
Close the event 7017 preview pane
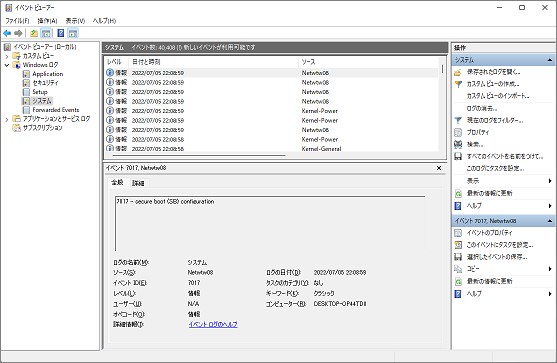coord(439,168)
